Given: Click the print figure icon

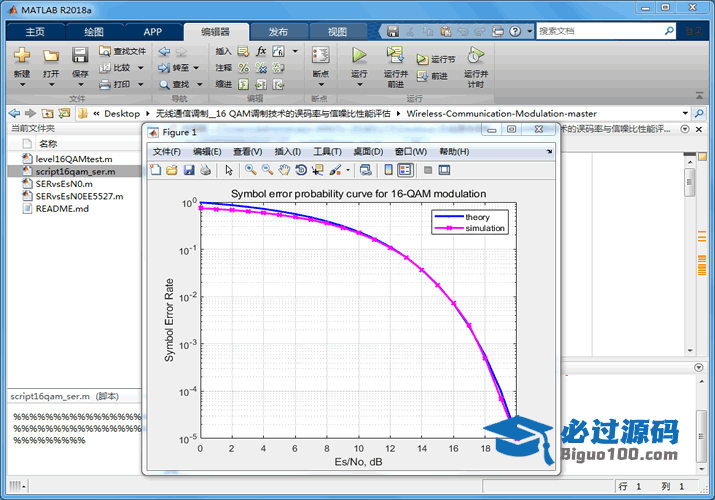Looking at the screenshot, I should click(205, 170).
